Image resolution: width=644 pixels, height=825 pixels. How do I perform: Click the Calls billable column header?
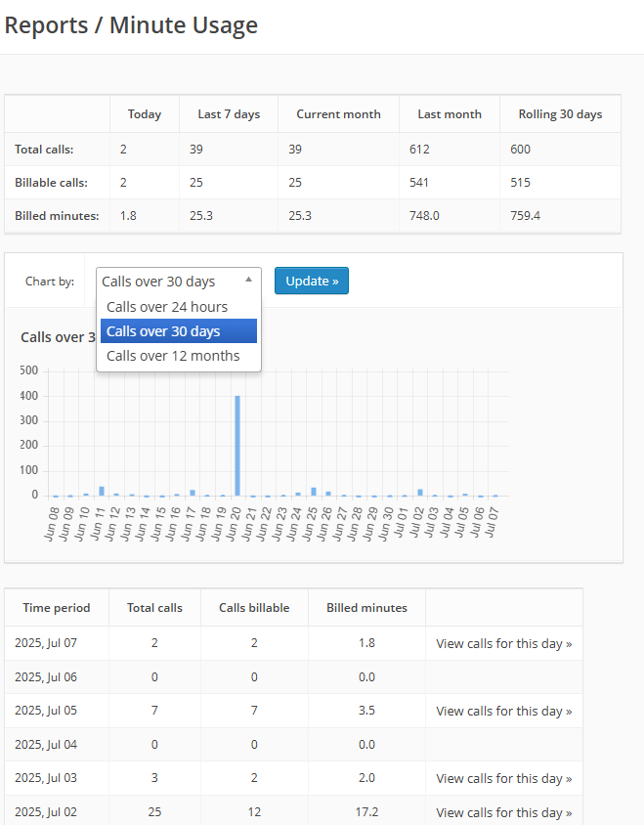254,608
